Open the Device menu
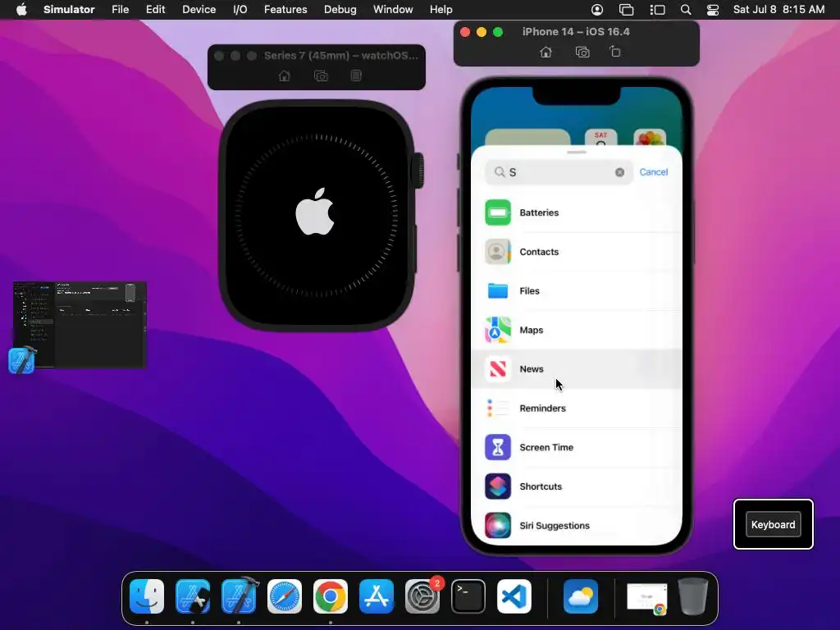This screenshot has width=840, height=630. pyautogui.click(x=199, y=10)
